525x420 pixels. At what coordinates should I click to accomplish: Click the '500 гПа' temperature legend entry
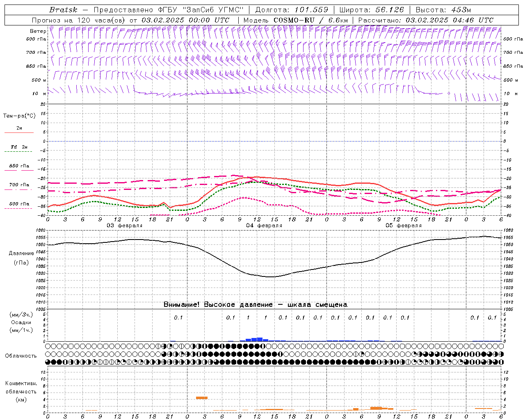19,204
